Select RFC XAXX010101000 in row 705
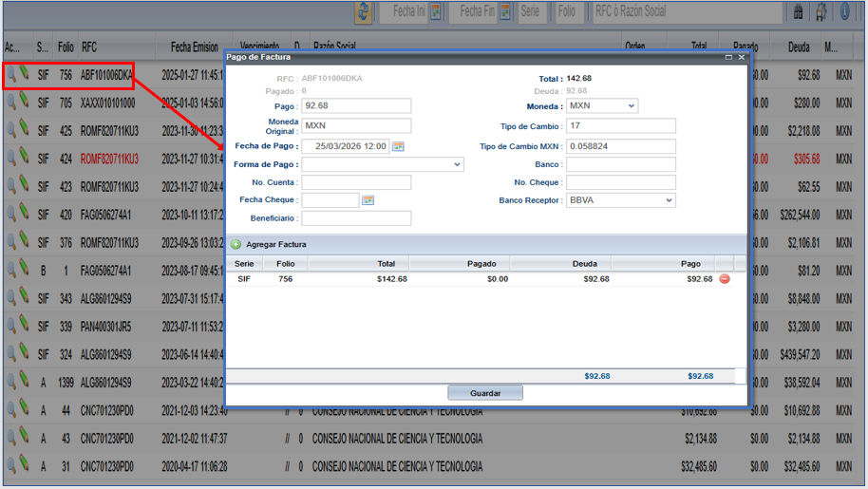This screenshot has height=489, width=868. tap(108, 103)
